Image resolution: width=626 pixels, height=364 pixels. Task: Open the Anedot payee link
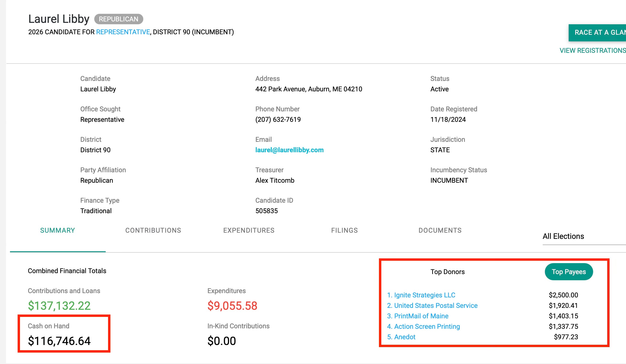click(404, 337)
